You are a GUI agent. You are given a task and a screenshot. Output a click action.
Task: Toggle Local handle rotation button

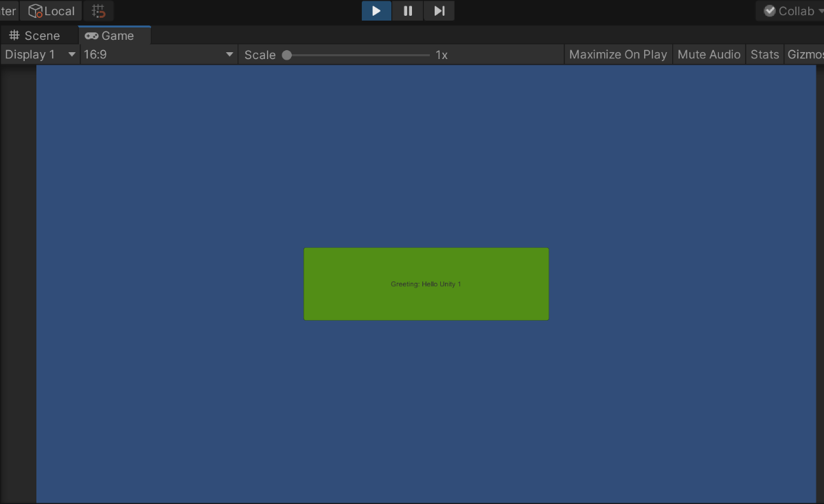pyautogui.click(x=51, y=11)
